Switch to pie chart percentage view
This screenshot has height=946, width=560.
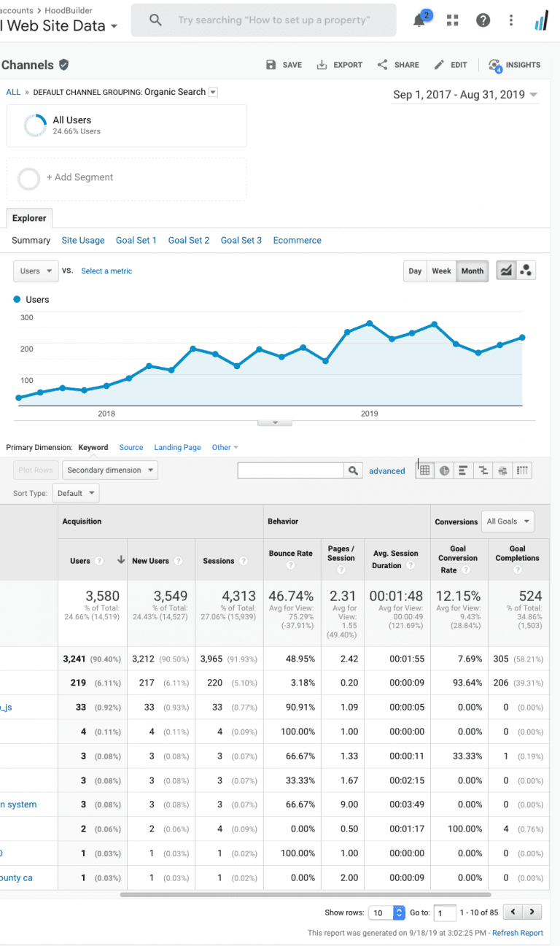pos(444,471)
